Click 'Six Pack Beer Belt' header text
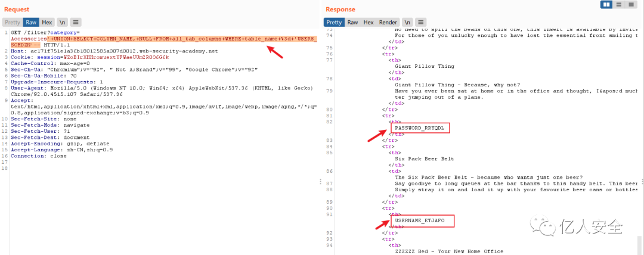The image size is (644, 255). (425, 158)
